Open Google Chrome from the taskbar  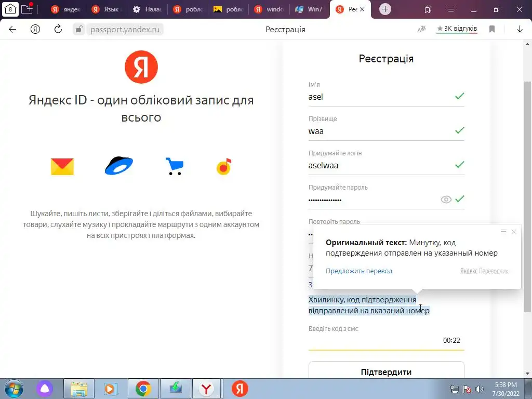(143, 389)
